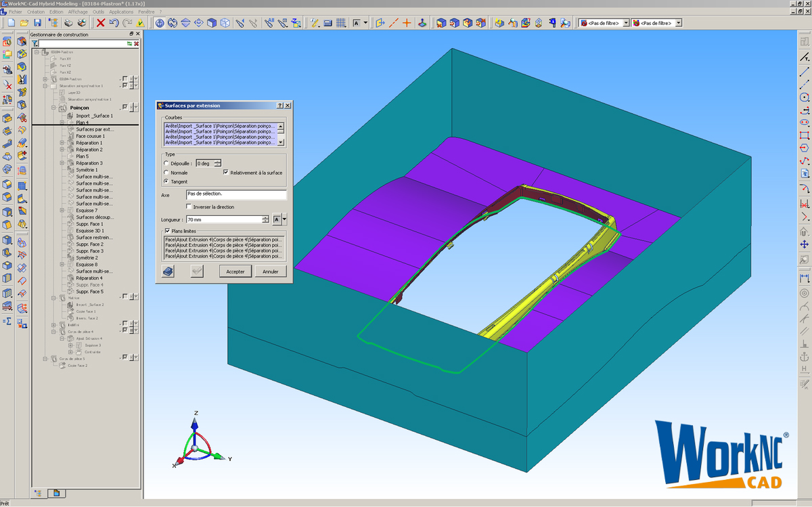The image size is (812, 507).
Task: Click the open folder icon in toolbar
Action: 24,23
